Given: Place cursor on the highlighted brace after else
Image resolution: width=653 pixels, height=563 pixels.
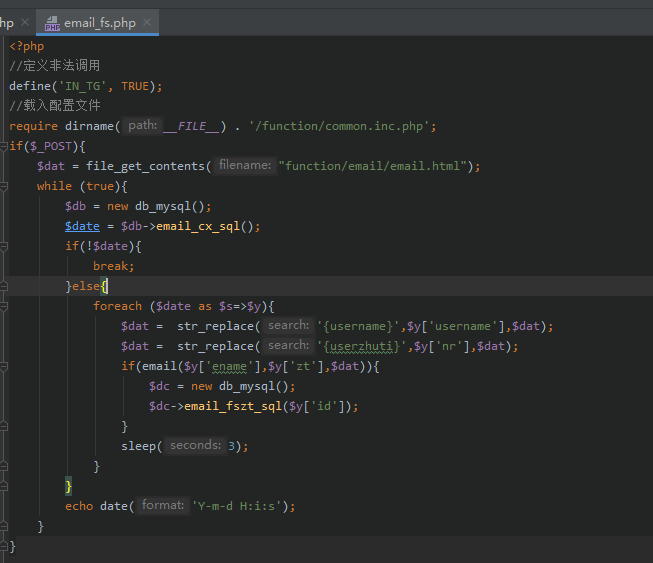Looking at the screenshot, I should (x=104, y=286).
